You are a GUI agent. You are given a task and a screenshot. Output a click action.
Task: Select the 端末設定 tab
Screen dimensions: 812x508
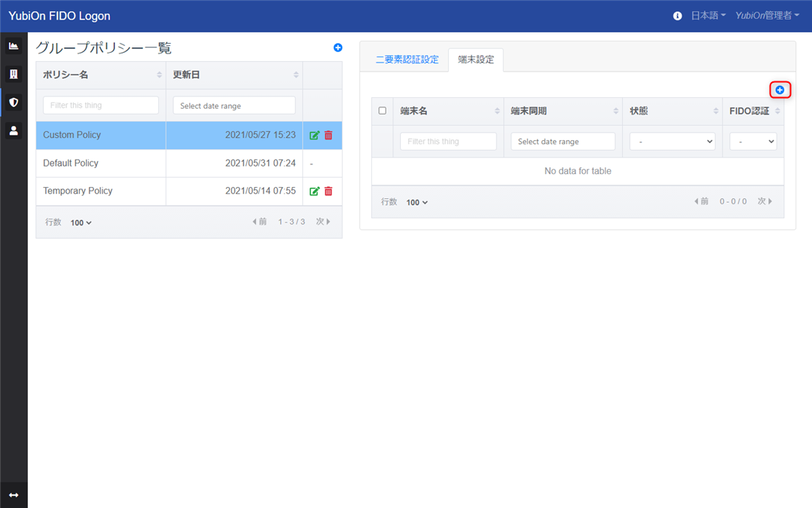476,60
